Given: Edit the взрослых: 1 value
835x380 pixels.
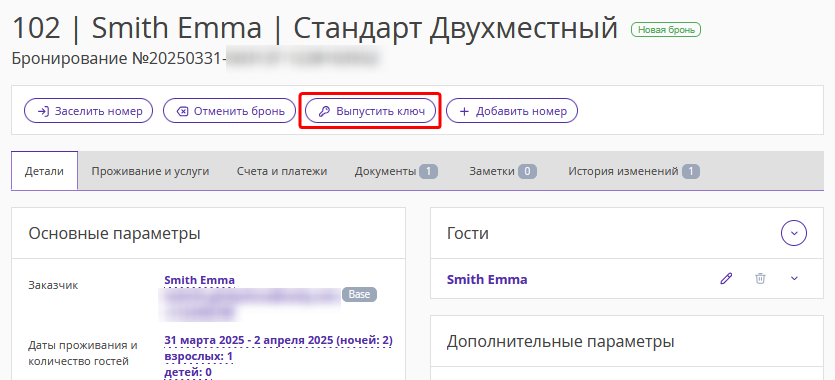Looking at the screenshot, I should (199, 356).
